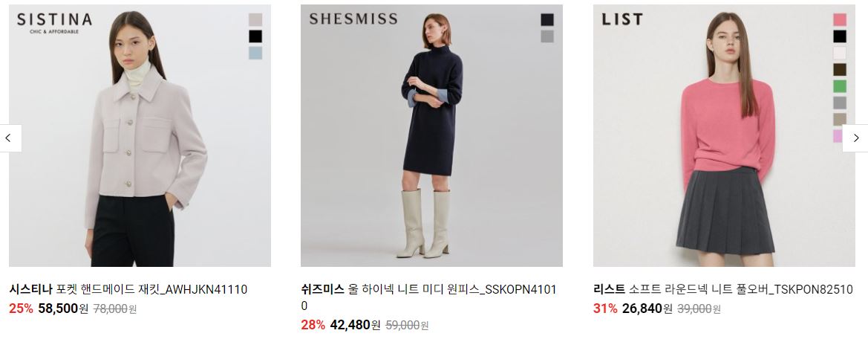Screen dimensions: 868x339
Task: Open 시스티나 포켓 핸드메이드 재킷 title link
Action: coord(128,289)
